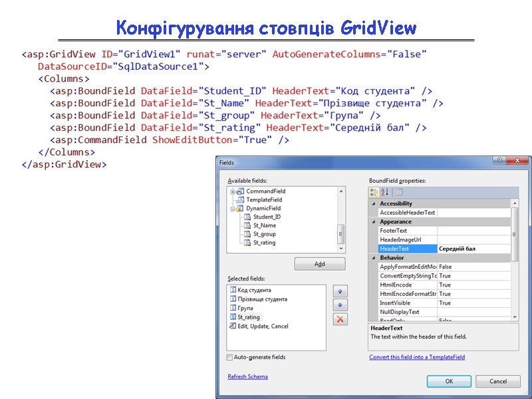Image resolution: width=532 pixels, height=399 pixels.
Task: Click the TemplateField icon in available fields
Action: point(241,200)
